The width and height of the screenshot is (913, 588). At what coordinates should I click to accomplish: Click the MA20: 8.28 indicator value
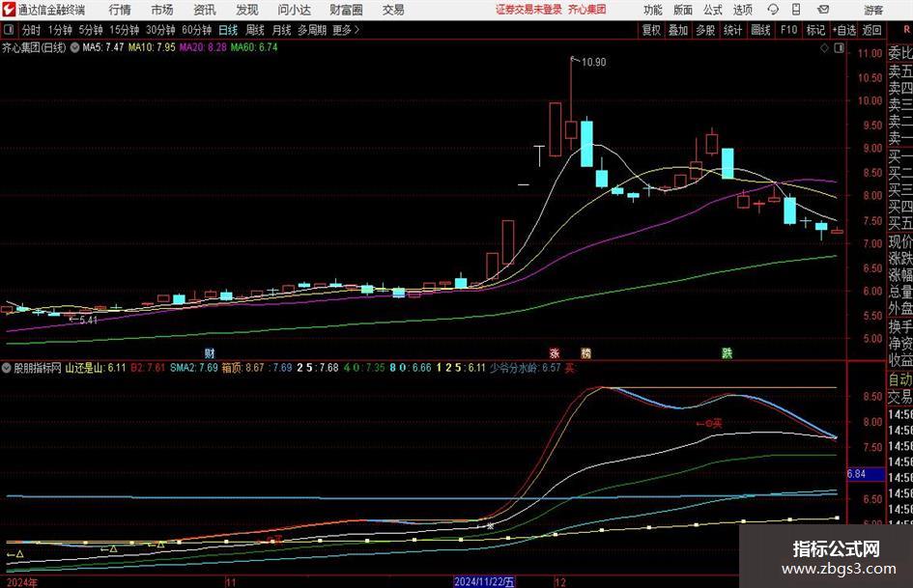203,47
